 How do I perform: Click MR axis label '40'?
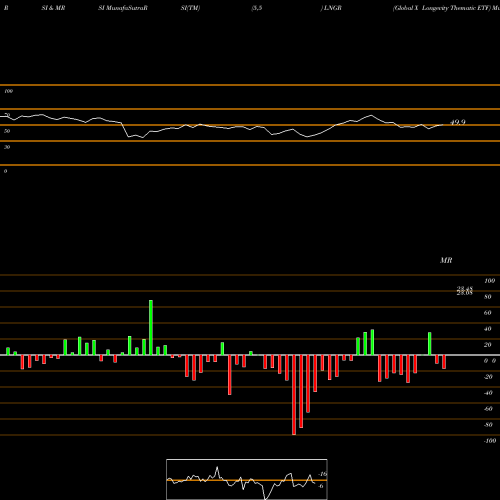pos(487,329)
